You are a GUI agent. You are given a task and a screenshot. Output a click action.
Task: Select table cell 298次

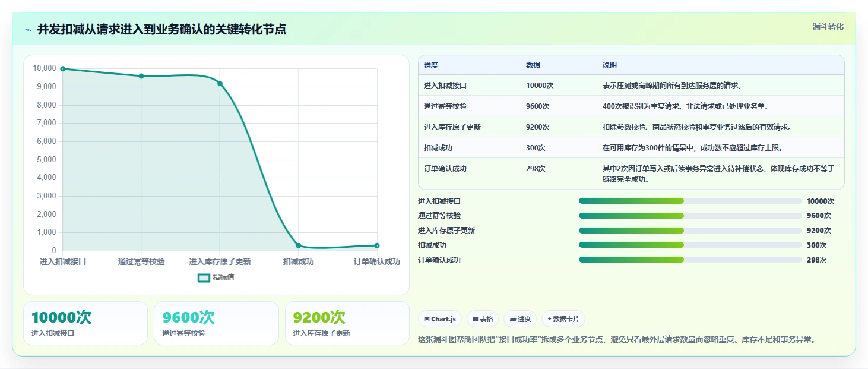coord(536,169)
